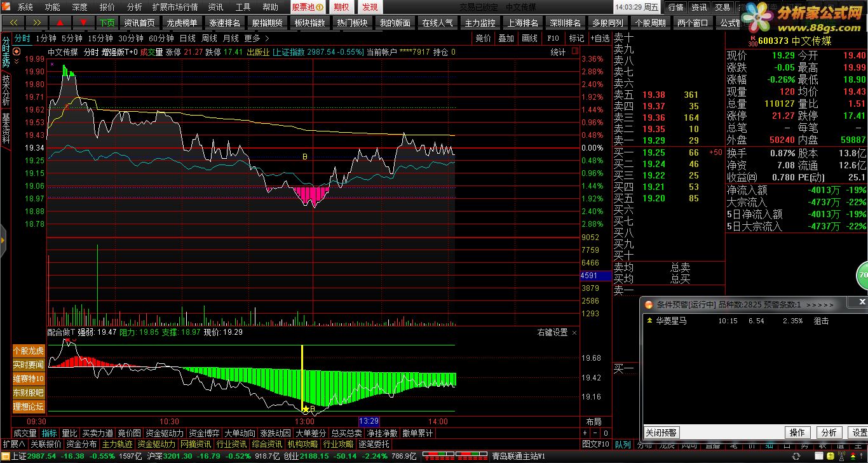Switch to 1分钟 timeframe

46,38
